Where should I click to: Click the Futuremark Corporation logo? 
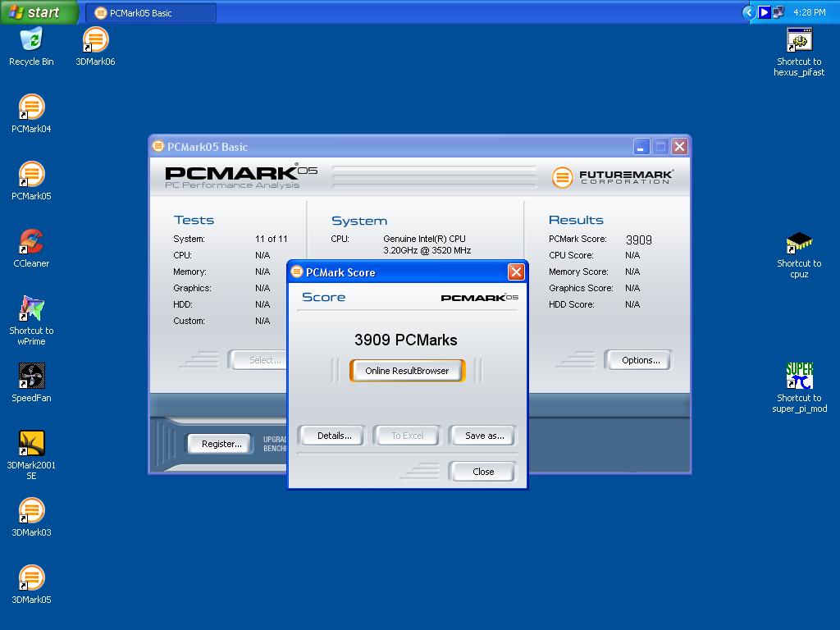(x=613, y=177)
